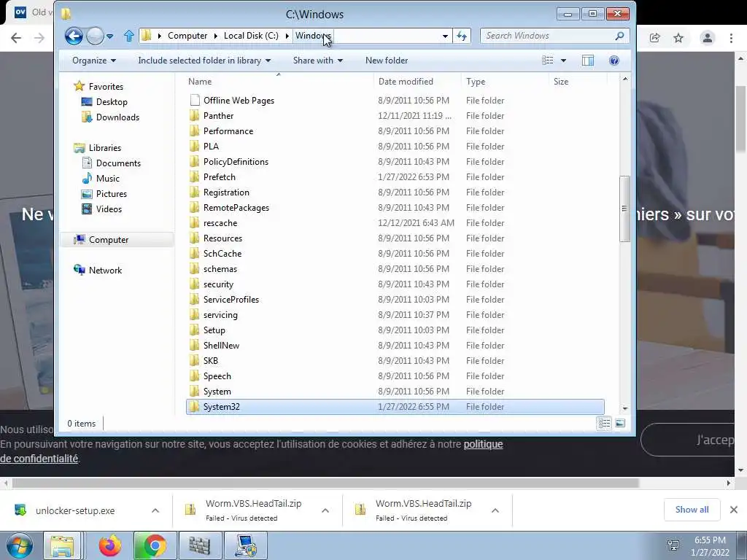
Task: Open the Organize menu
Action: point(94,61)
